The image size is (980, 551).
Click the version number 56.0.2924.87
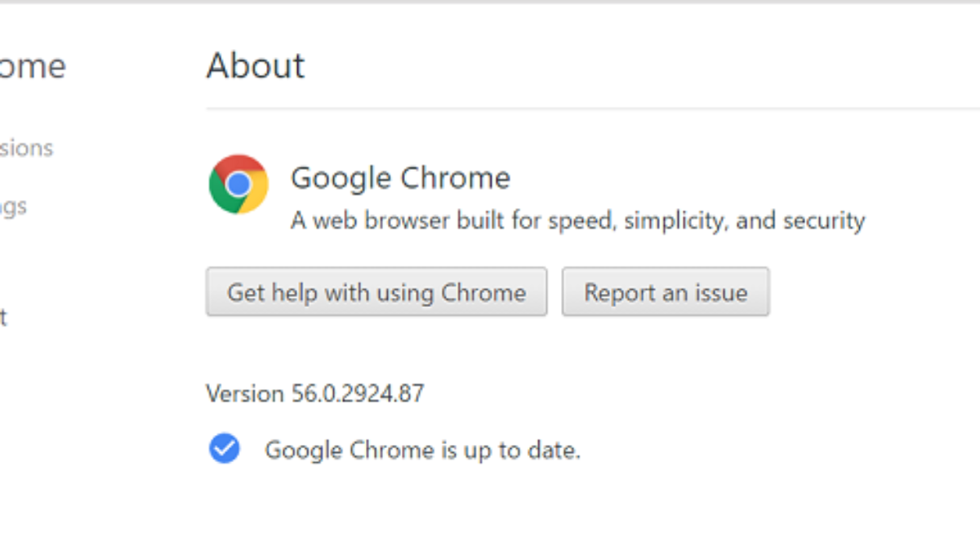point(358,393)
